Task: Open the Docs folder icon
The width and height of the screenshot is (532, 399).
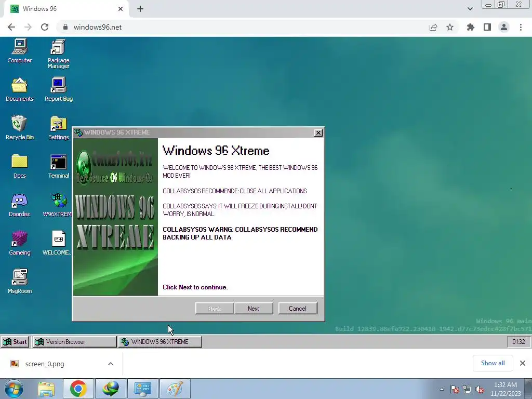Action: click(x=20, y=166)
